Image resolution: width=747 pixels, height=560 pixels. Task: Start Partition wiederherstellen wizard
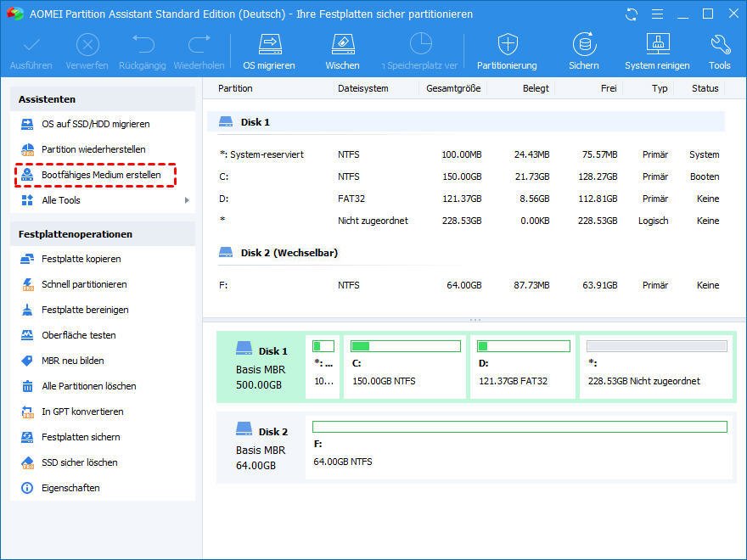pos(103,149)
